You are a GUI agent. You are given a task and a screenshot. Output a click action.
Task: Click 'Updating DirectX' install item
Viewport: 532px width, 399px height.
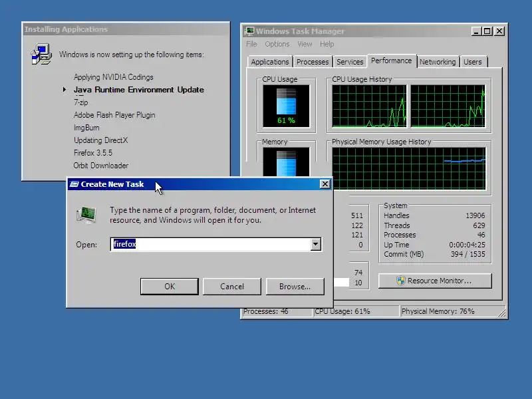click(x=100, y=140)
